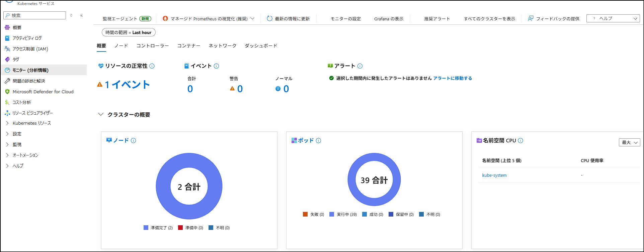The width and height of the screenshot is (644, 252).
Task: Click the sort arrows next to search box
Action: [x=71, y=15]
